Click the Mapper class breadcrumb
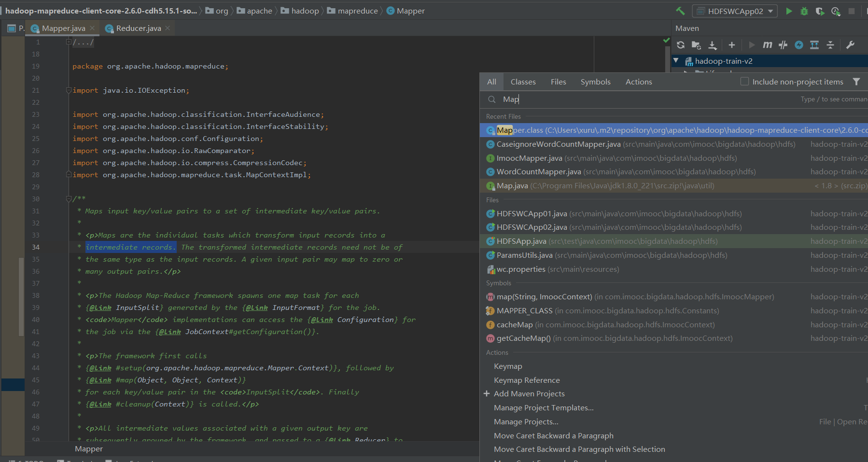The width and height of the screenshot is (868, 462). 406,11
